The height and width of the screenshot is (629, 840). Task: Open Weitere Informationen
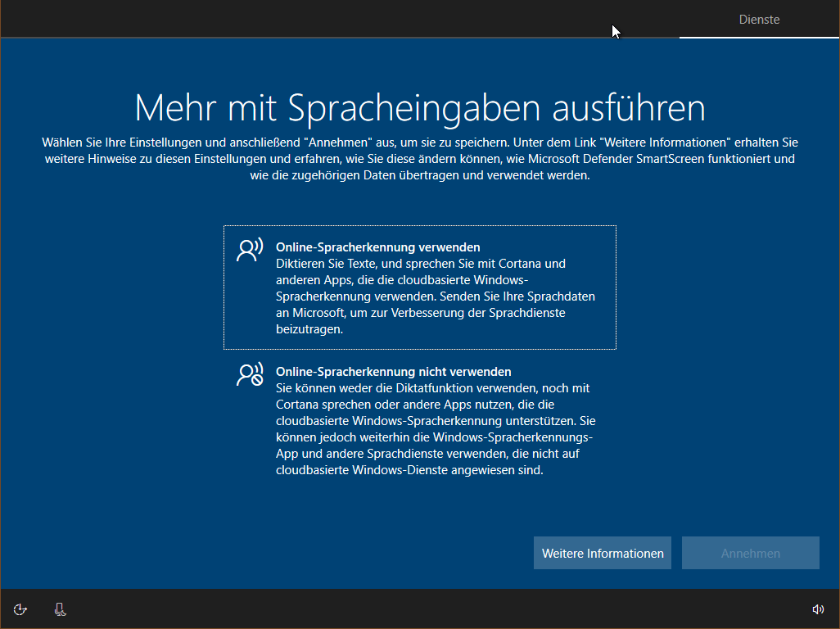click(602, 553)
